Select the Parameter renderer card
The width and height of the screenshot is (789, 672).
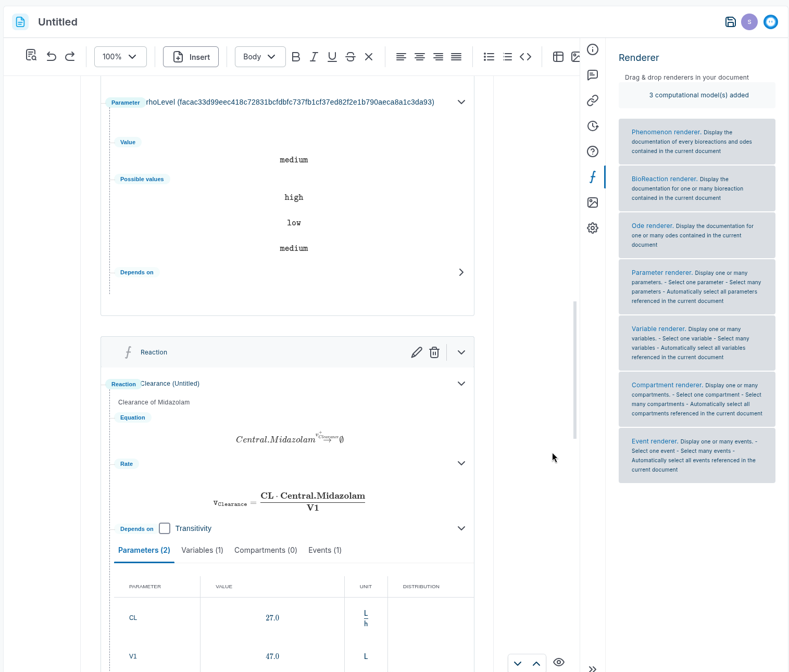697,287
